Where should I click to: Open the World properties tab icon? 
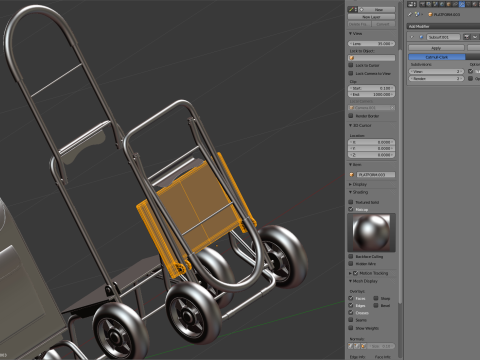442,4
